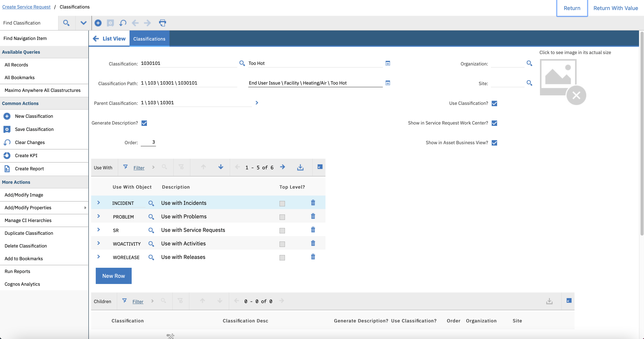Click the New Classification plus toolbar icon

tap(98, 23)
